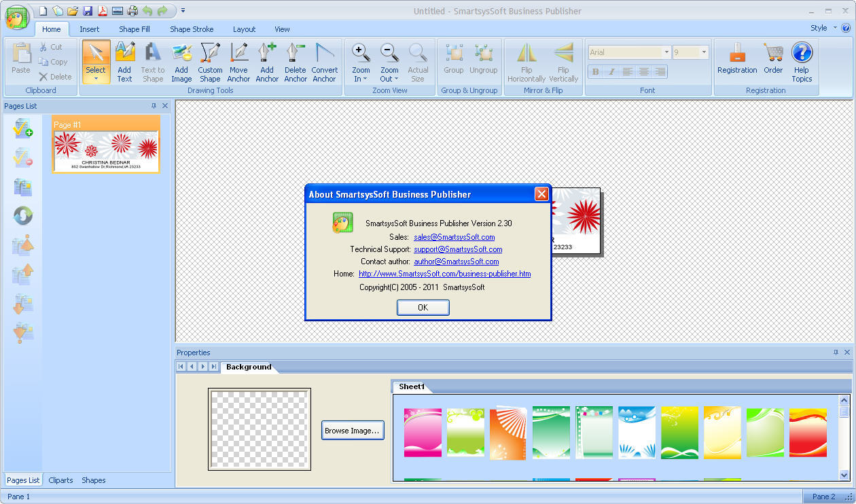Choose the Delete Anchor tool

point(296,62)
